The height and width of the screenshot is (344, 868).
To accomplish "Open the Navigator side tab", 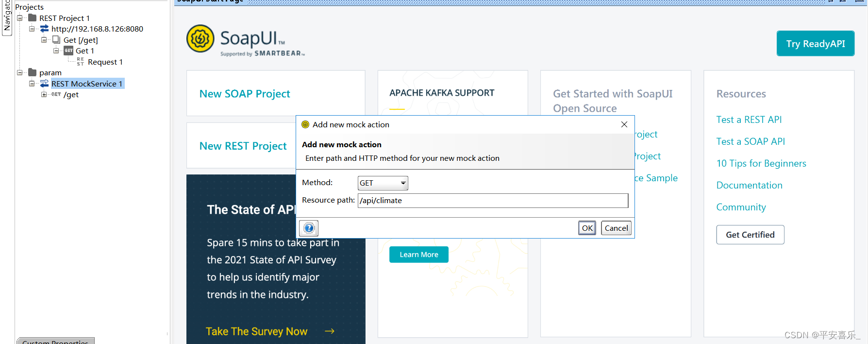I will pyautogui.click(x=7, y=17).
